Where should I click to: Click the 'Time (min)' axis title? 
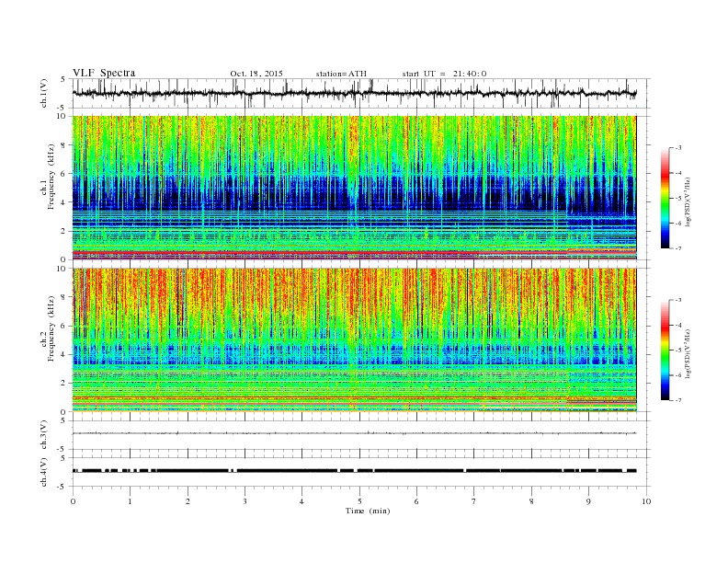point(368,511)
